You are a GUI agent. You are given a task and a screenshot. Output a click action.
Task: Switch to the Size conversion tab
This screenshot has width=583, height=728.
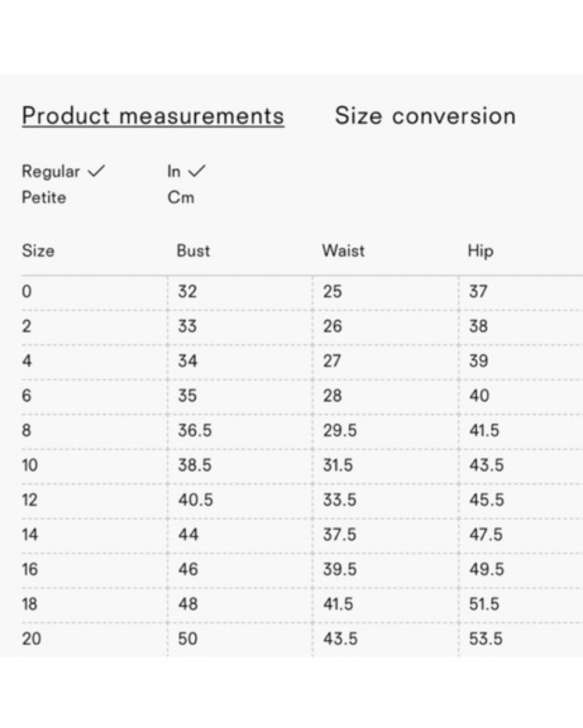425,116
